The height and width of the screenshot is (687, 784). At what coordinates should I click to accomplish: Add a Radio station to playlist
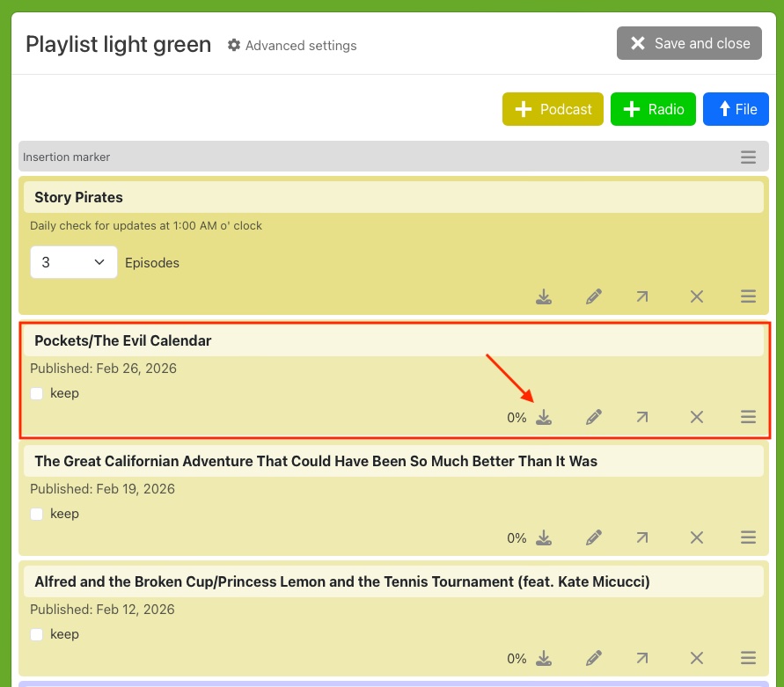653,109
